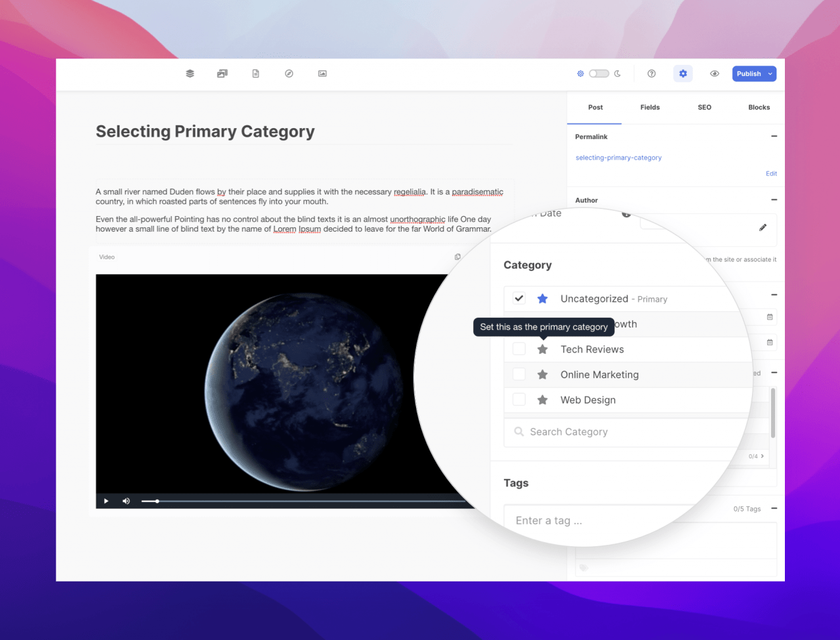Collapse the Permalink section

(774, 137)
